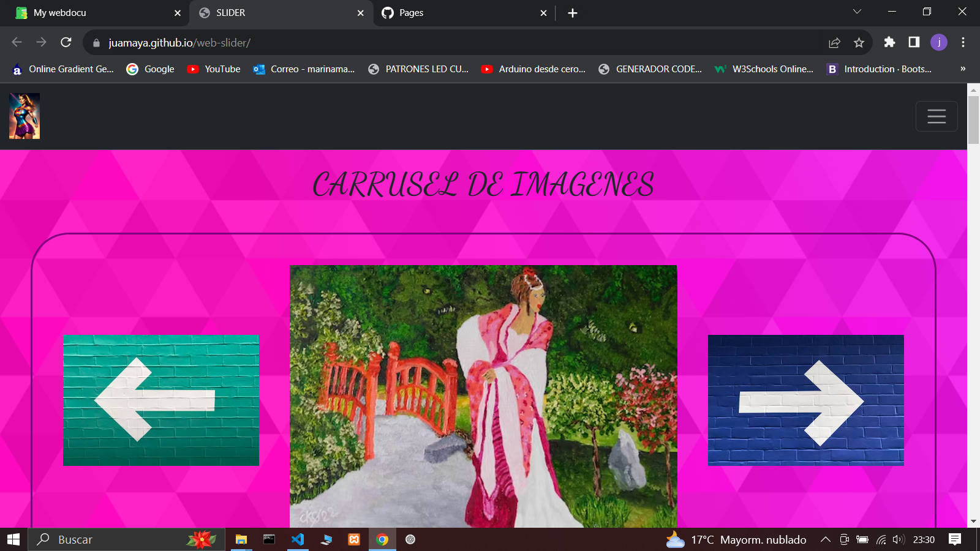This screenshot has width=980, height=551.
Task: Click the address bar URL
Action: pyautogui.click(x=179, y=43)
